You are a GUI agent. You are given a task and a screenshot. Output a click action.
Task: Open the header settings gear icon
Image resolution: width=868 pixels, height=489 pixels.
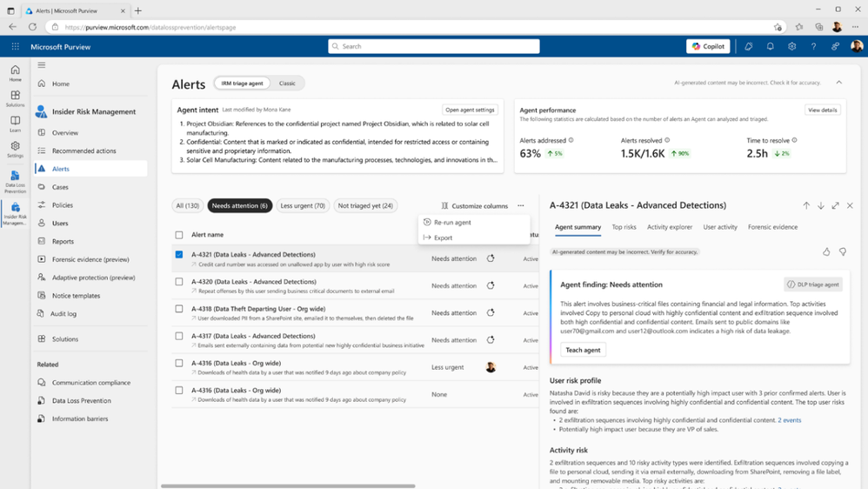tap(791, 46)
